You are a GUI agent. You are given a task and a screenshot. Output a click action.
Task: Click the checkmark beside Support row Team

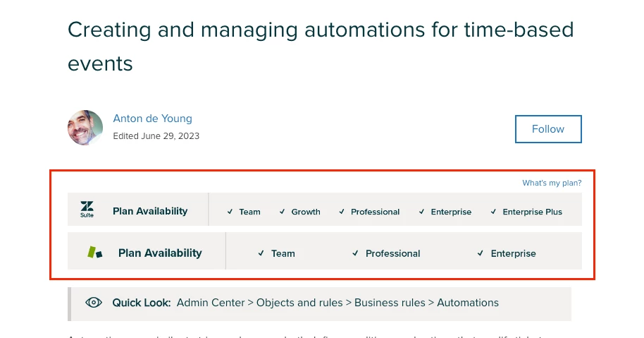(261, 253)
